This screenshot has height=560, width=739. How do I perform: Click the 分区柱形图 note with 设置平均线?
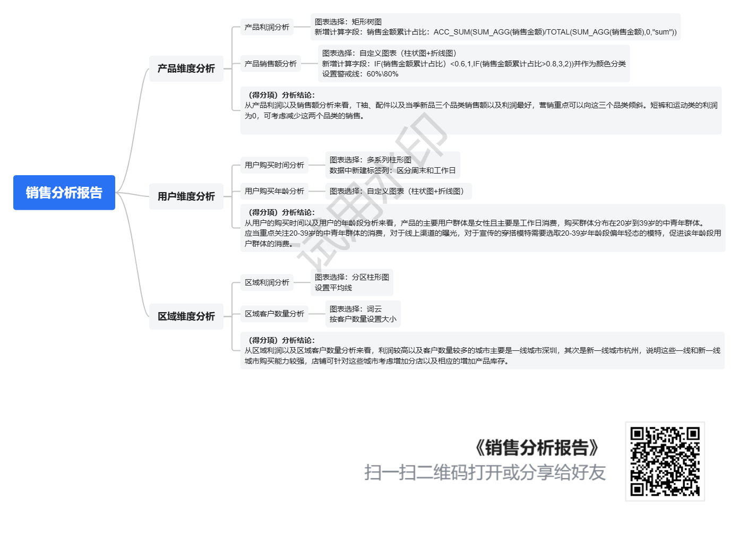[351, 282]
